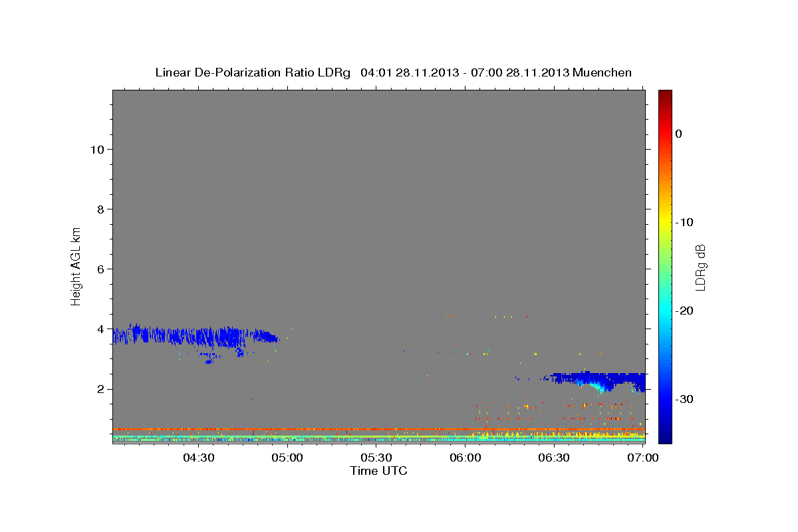Viewport: 798px width, 532px height.
Task: Click the 05:00 time tick label
Action: [287, 458]
